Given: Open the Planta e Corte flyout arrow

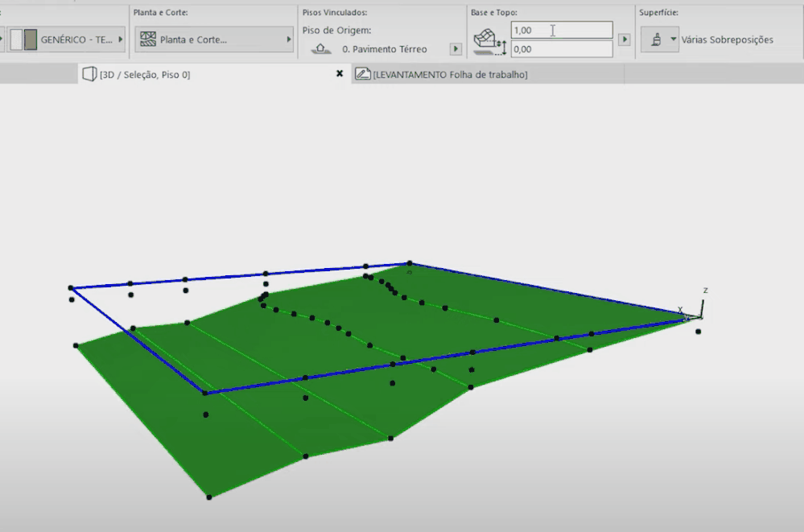Looking at the screenshot, I should 289,39.
